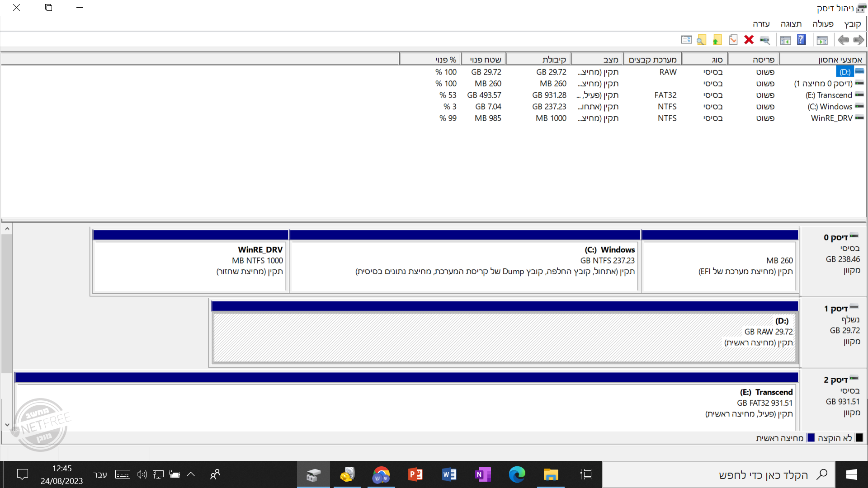The image size is (868, 488).
Task: Open File Explorer from the taskbar
Action: point(551,474)
